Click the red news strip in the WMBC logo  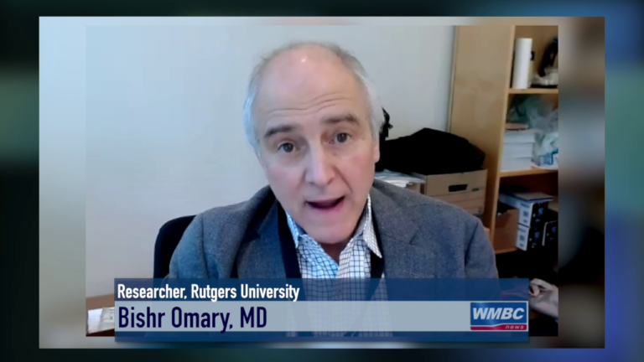[498, 326]
